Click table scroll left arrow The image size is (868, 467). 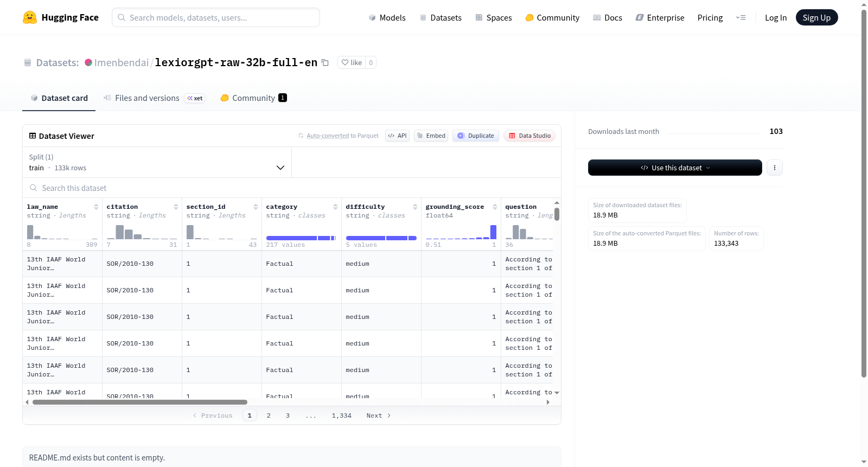coord(27,402)
